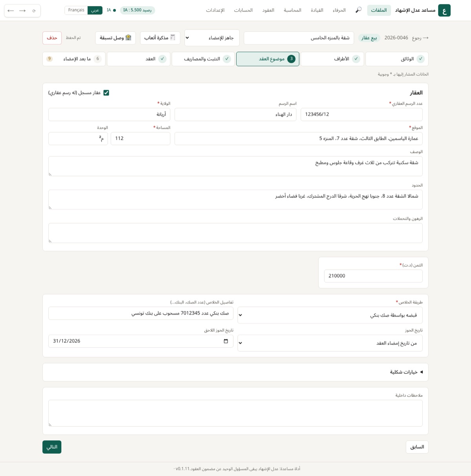Click the وصل تسبقة button
The image size is (471, 476).
[x=115, y=38]
